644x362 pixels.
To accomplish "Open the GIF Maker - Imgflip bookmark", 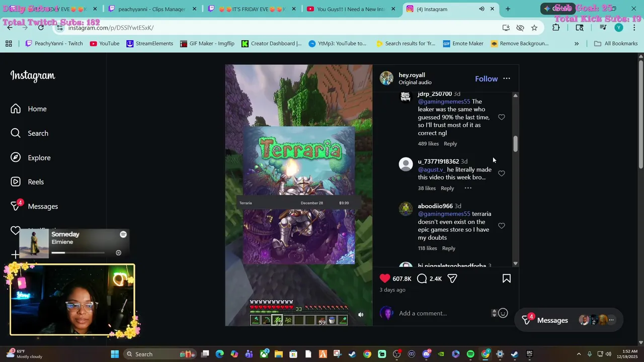I will pos(207,44).
